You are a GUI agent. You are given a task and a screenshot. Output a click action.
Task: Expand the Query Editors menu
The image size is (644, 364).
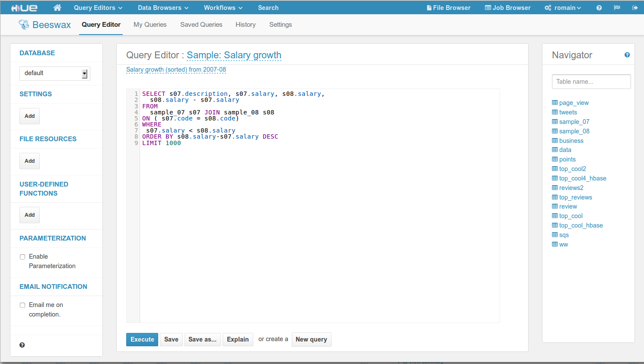coord(98,8)
